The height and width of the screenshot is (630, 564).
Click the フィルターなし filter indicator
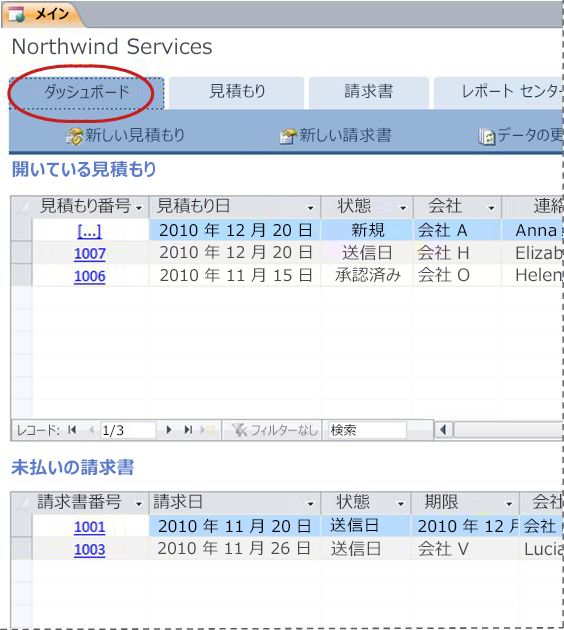(275, 430)
